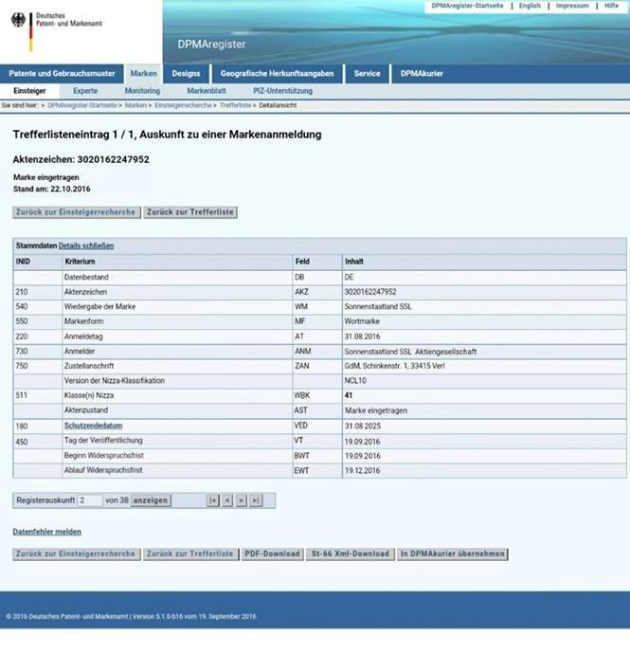
Task: Click the PDF-Download button
Action: (x=273, y=554)
